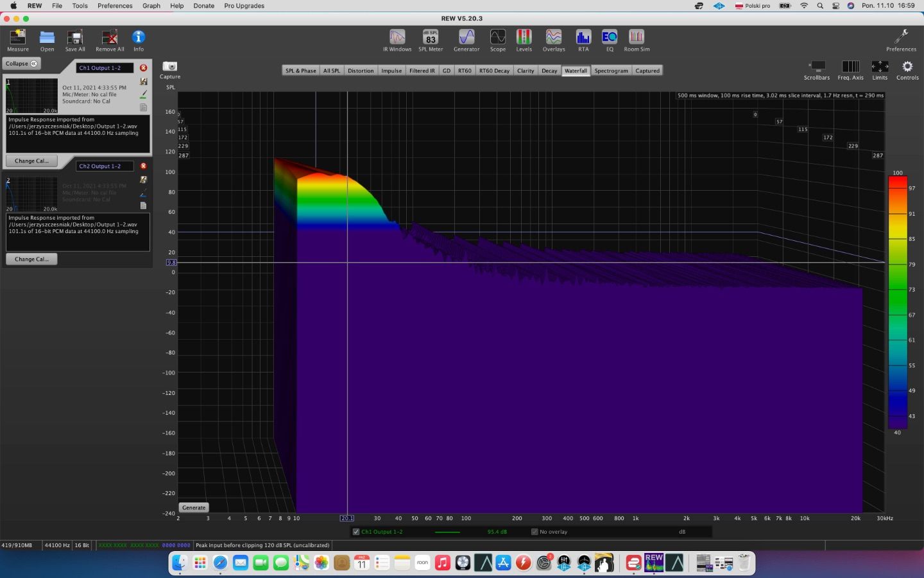Toggle the Ch1 Output 1-2 trace checkbox
This screenshot has height=578, width=924.
(356, 532)
